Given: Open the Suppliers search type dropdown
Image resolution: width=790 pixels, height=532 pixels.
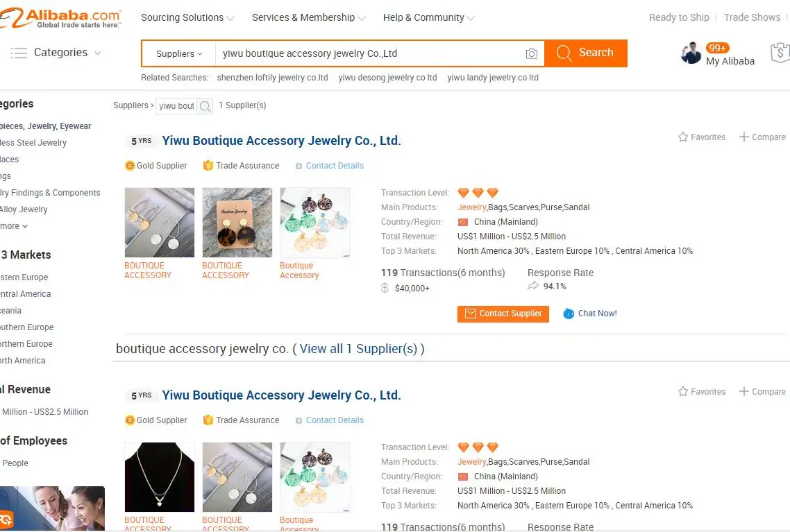Looking at the screenshot, I should pyautogui.click(x=179, y=53).
